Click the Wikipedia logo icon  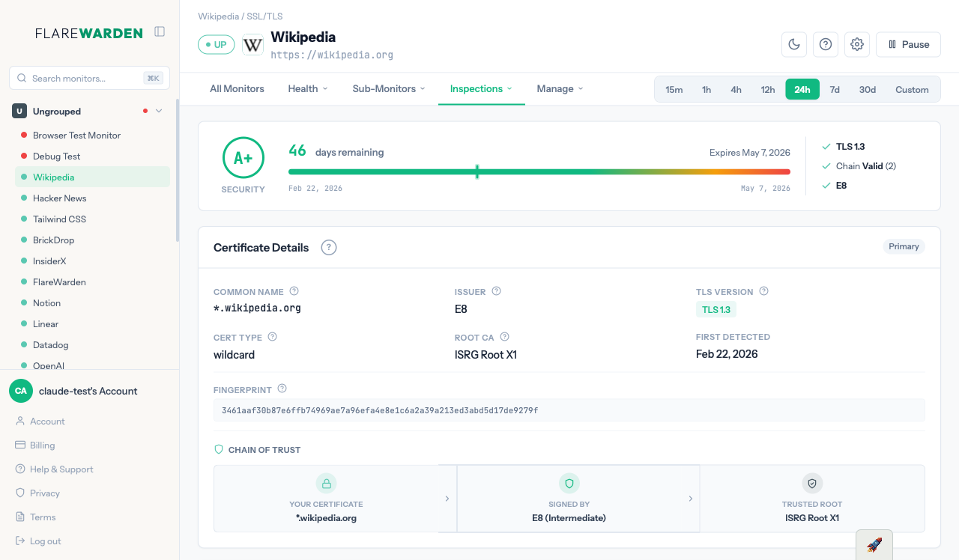(253, 45)
